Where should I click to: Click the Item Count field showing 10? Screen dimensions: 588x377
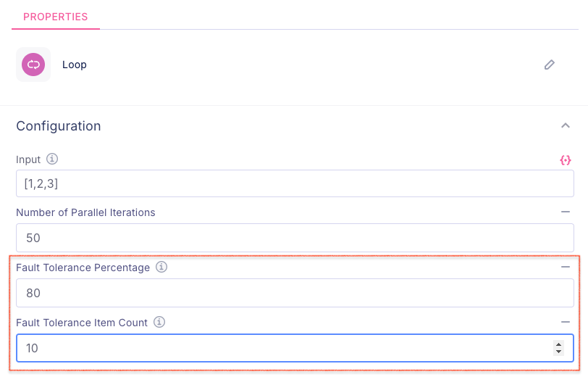pyautogui.click(x=282, y=348)
